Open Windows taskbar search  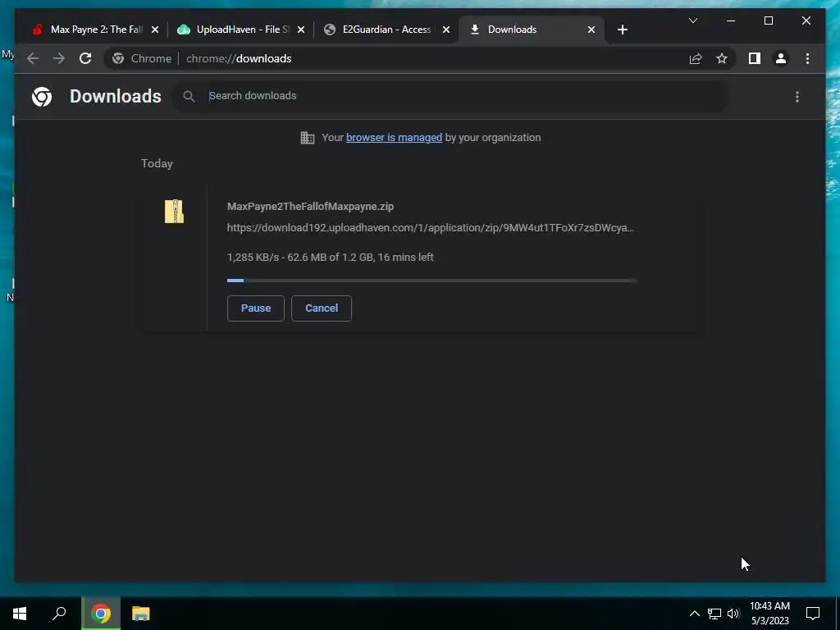coord(59,614)
